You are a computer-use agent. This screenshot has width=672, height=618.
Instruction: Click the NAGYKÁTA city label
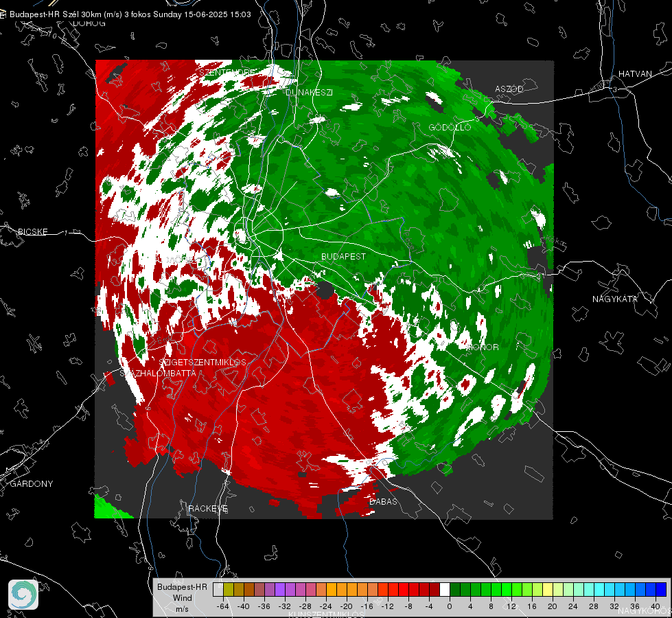coord(615,299)
